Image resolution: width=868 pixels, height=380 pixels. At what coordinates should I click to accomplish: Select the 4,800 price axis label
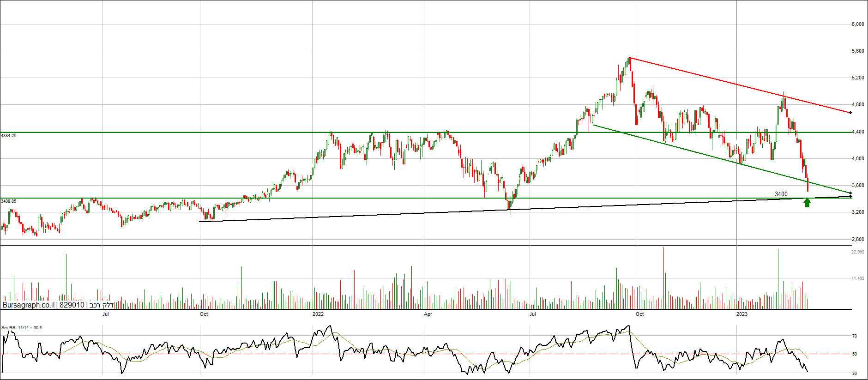857,104
